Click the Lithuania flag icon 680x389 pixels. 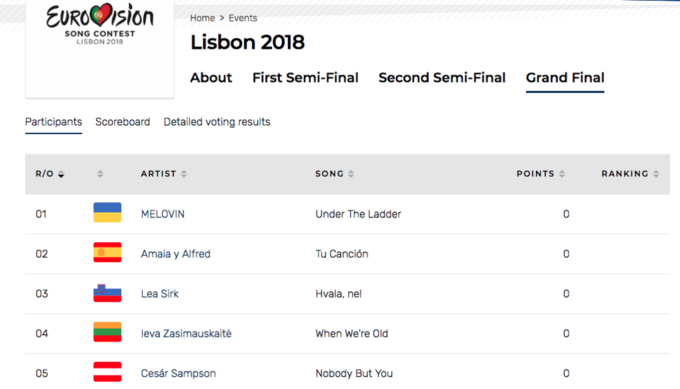107,332
